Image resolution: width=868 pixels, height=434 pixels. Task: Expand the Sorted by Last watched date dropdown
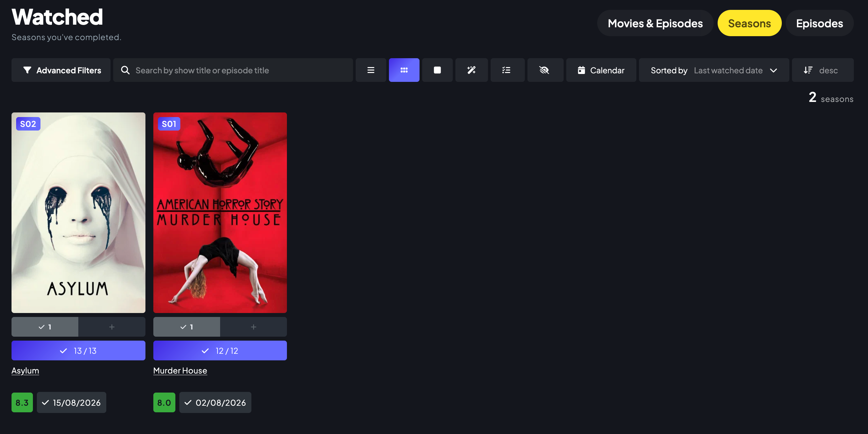pyautogui.click(x=714, y=70)
